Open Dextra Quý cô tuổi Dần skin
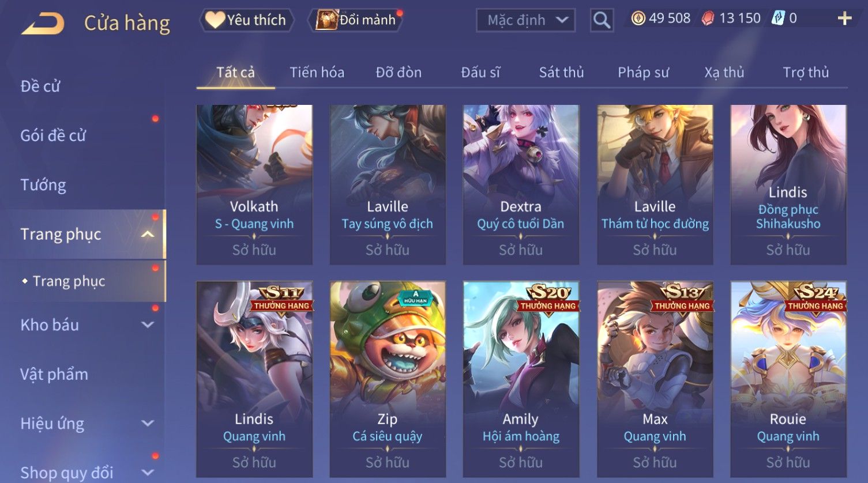868x483 pixels. click(x=521, y=185)
